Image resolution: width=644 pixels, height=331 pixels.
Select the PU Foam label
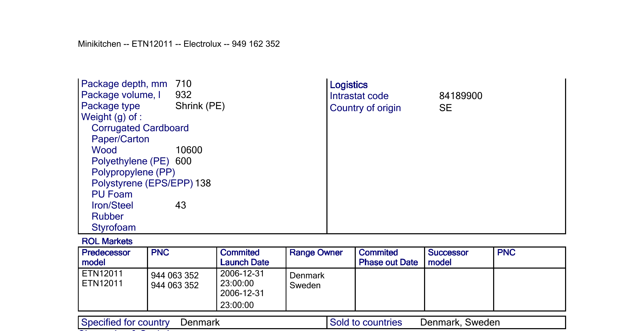pos(112,194)
